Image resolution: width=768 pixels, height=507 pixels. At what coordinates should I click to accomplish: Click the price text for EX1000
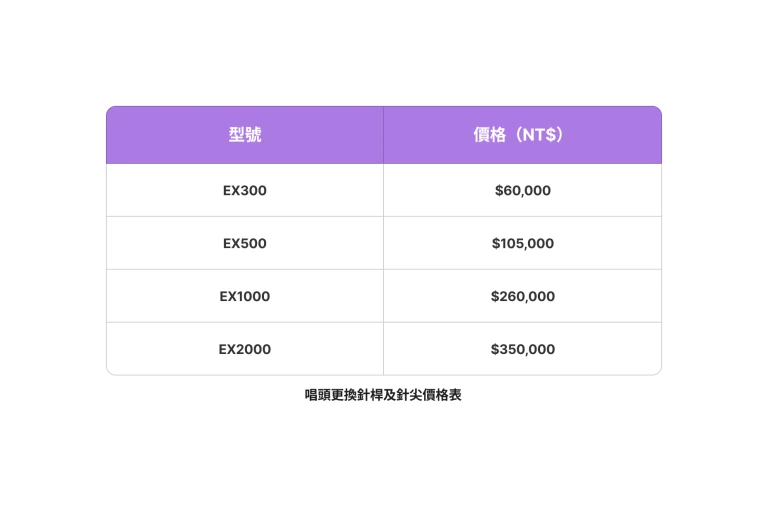pos(523,296)
